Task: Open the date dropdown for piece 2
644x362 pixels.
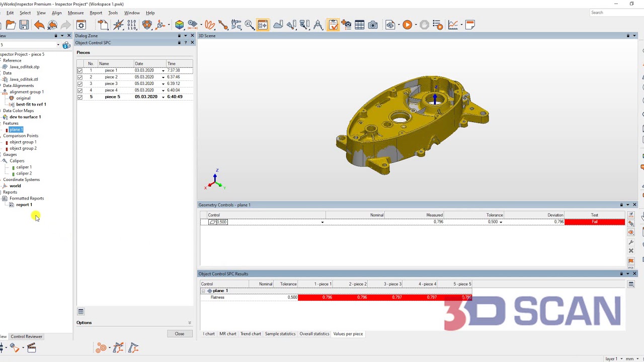Action: coord(163,76)
